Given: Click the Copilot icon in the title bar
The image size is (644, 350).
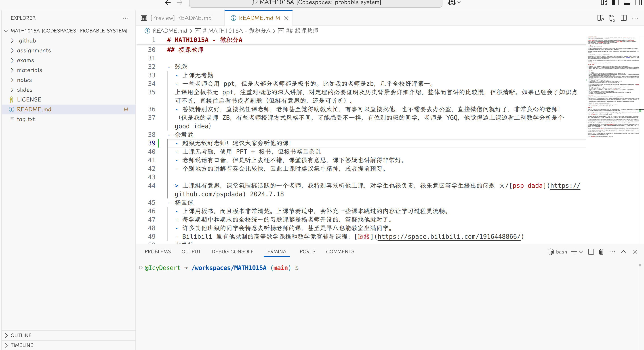Looking at the screenshot, I should [x=452, y=2].
